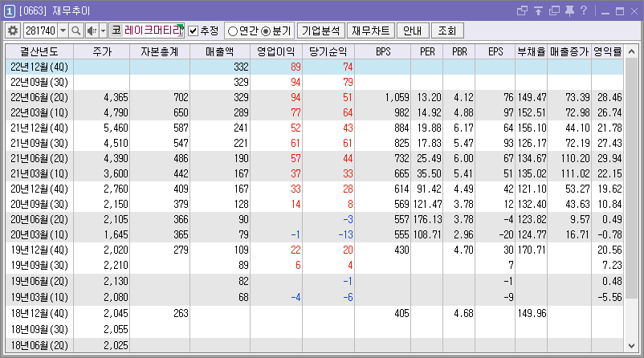
Task: Select the 20년12월(4Q) row label
Action: point(39,189)
